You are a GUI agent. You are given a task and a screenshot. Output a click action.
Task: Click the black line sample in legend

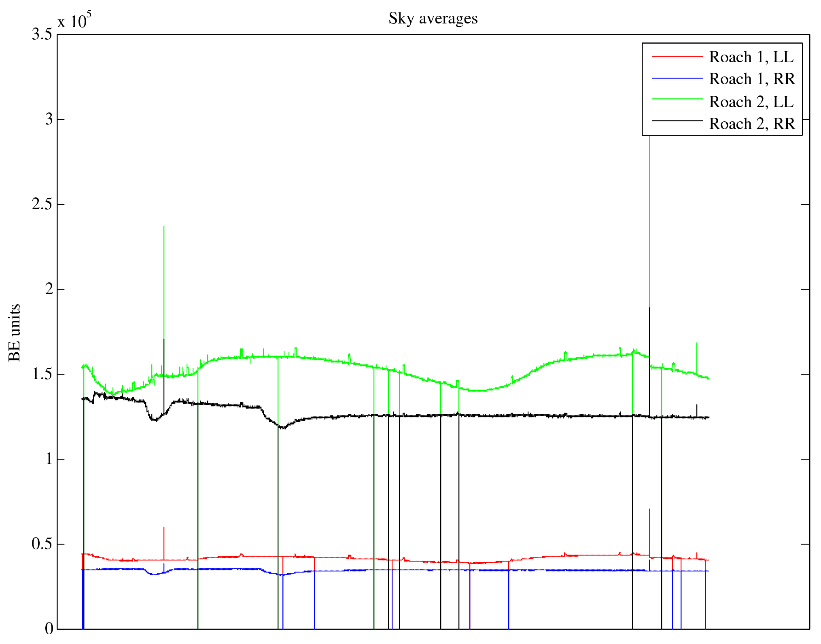[x=677, y=121]
